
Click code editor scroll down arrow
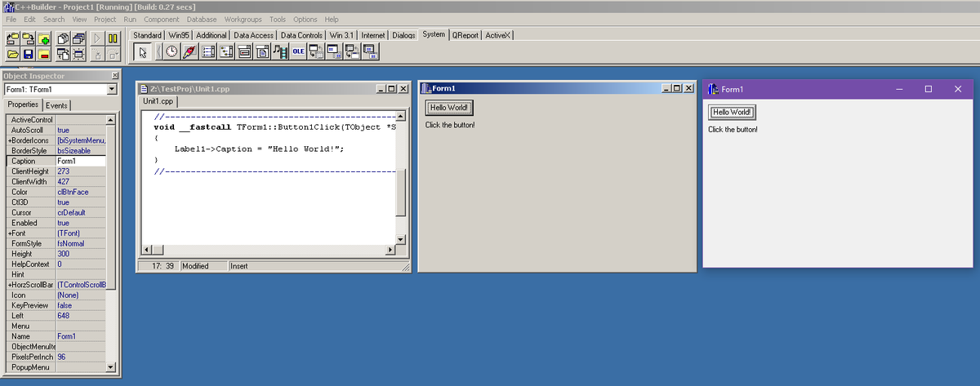point(400,238)
